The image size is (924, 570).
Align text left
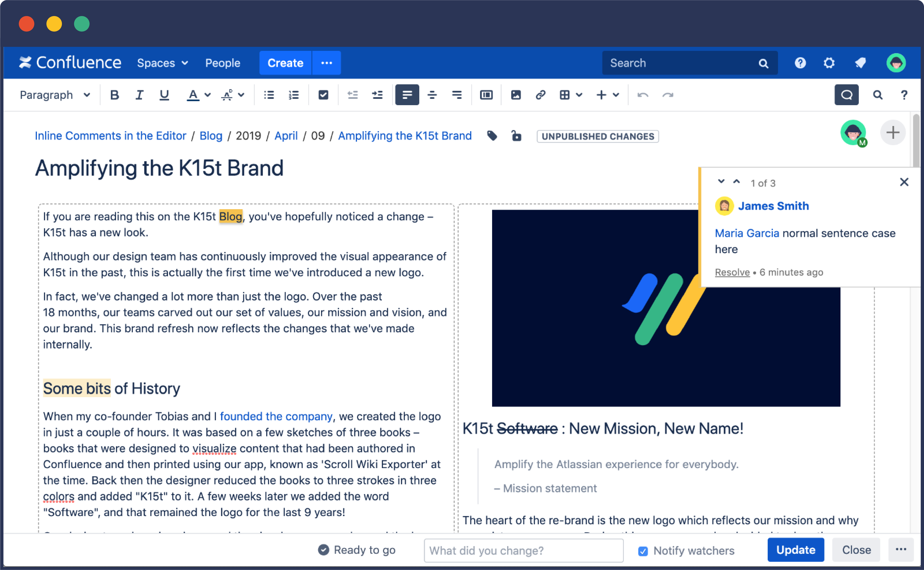(x=407, y=95)
